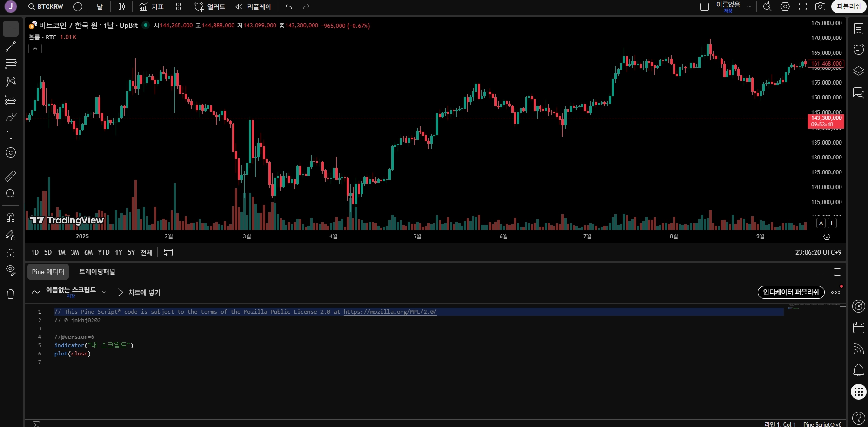868x427 pixels.
Task: Switch to the 트레이딩패널 tab
Action: coord(97,272)
